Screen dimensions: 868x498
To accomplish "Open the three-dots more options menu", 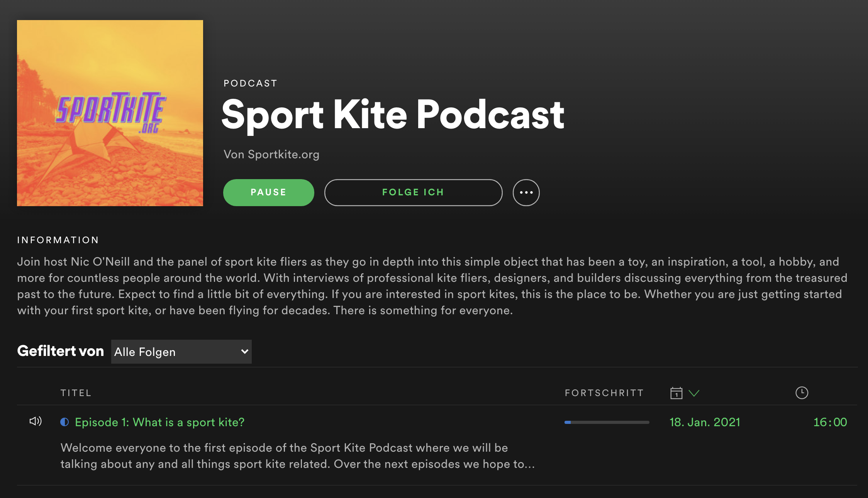I will [x=526, y=192].
